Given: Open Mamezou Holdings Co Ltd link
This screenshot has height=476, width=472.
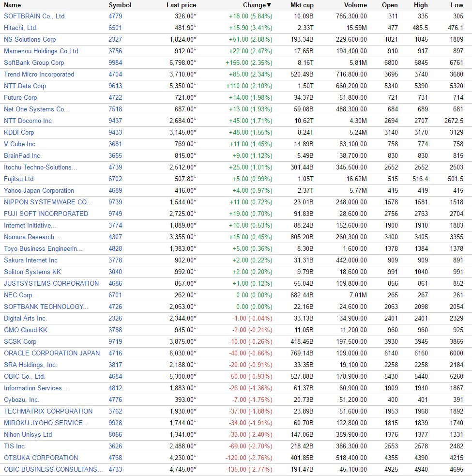Looking at the screenshot, I should tap(41, 51).
